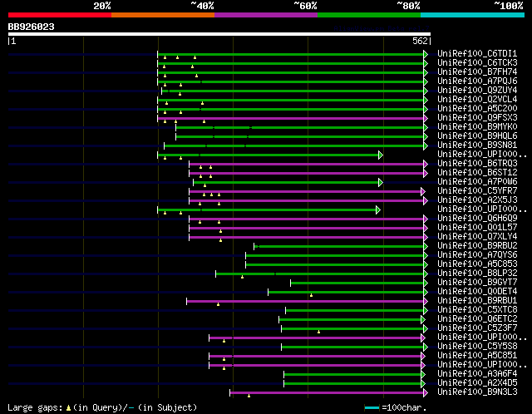The width and height of the screenshot is (532, 414).
Task: Select the UniRef100_B9HQL6 hit name
Action: pyautogui.click(x=477, y=136)
